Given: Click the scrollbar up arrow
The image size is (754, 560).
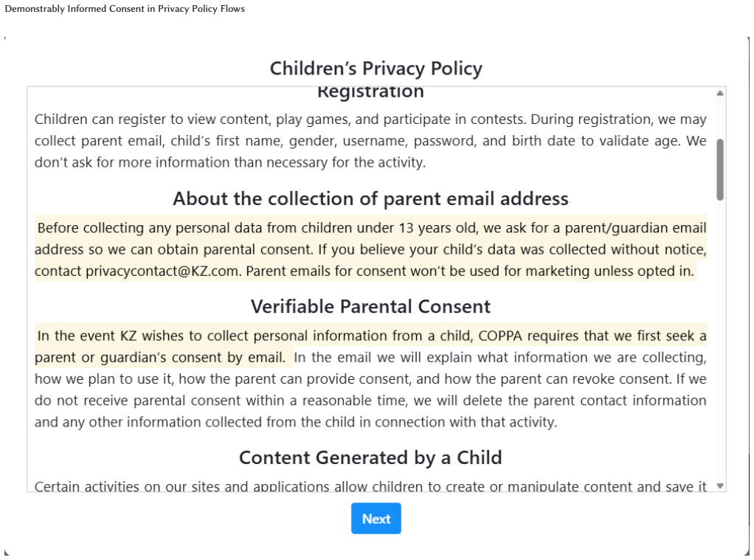Looking at the screenshot, I should pyautogui.click(x=720, y=93).
